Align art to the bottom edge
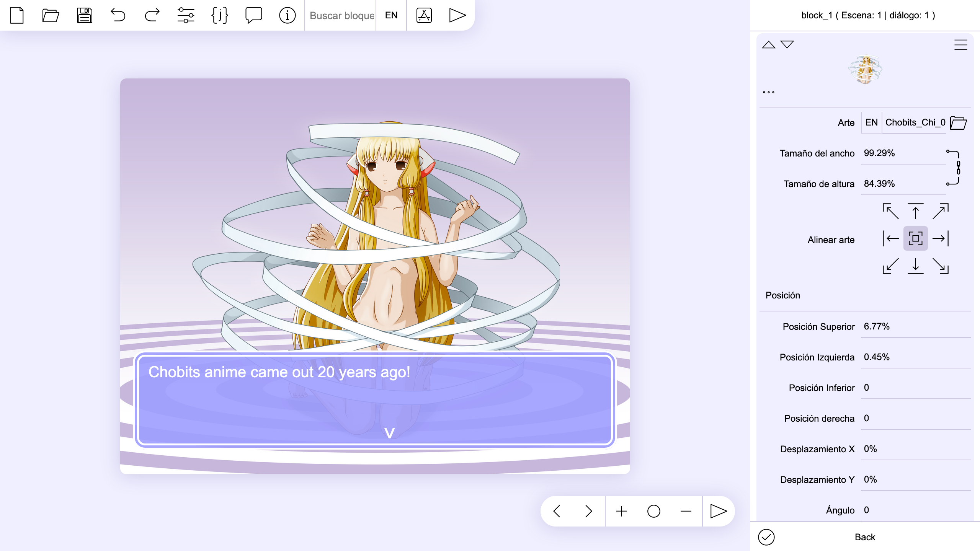This screenshot has height=551, width=980. [x=915, y=266]
